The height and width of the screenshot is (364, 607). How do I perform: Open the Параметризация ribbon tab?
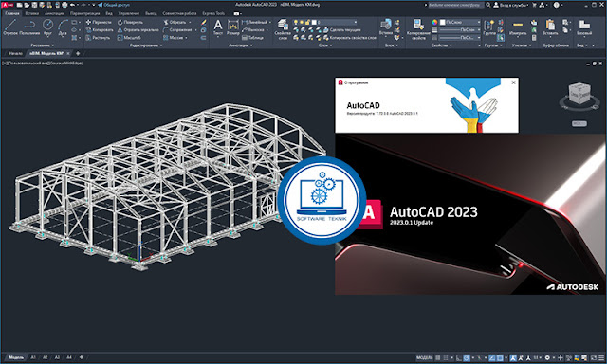84,13
